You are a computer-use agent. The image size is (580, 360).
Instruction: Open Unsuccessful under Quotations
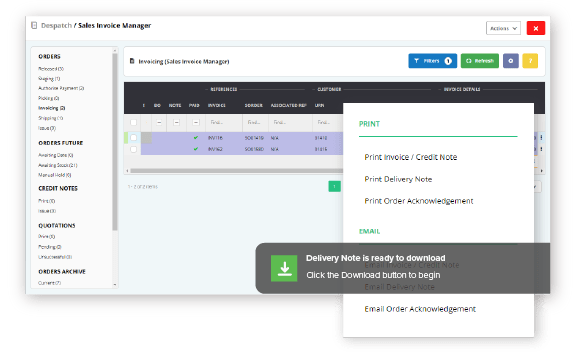click(x=55, y=257)
